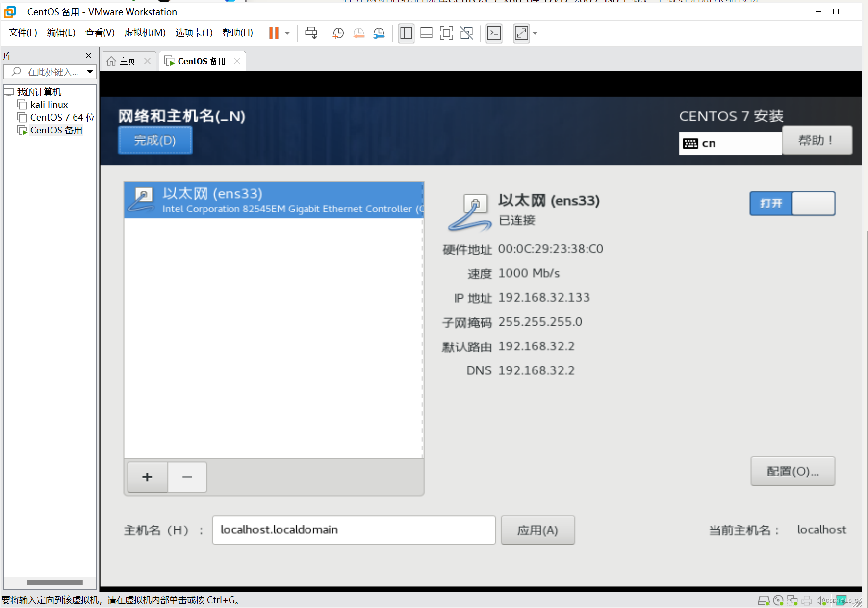Close the library panel
868x608 pixels.
[x=88, y=55]
